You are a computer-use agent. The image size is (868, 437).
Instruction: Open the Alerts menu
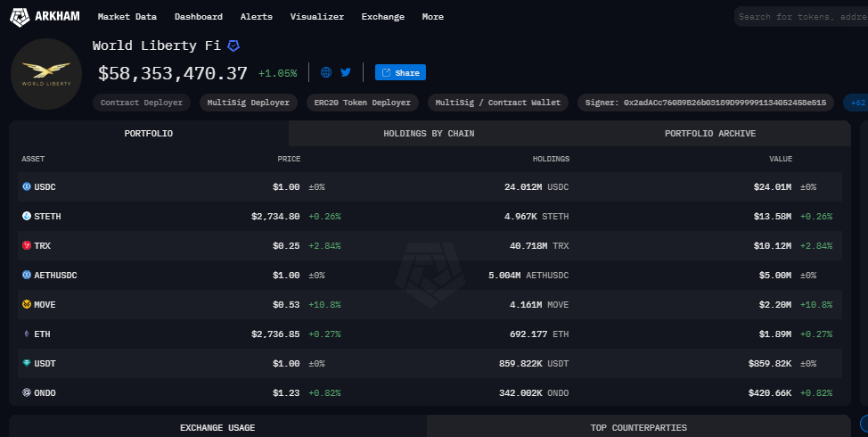click(x=257, y=17)
